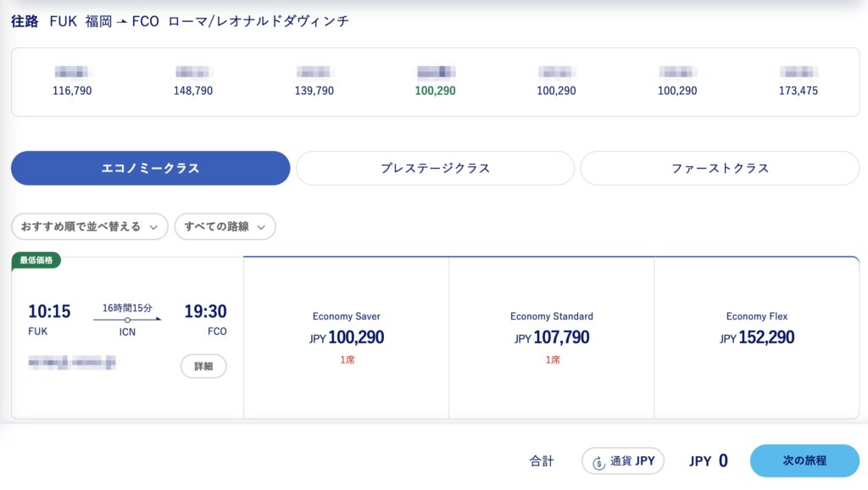
Task: Select the プレステージクラス tab
Action: [435, 168]
